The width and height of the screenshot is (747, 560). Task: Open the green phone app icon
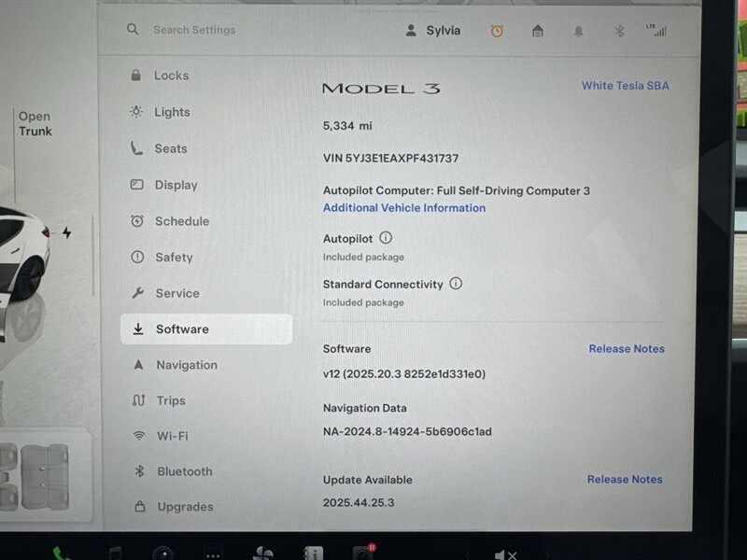[62, 553]
